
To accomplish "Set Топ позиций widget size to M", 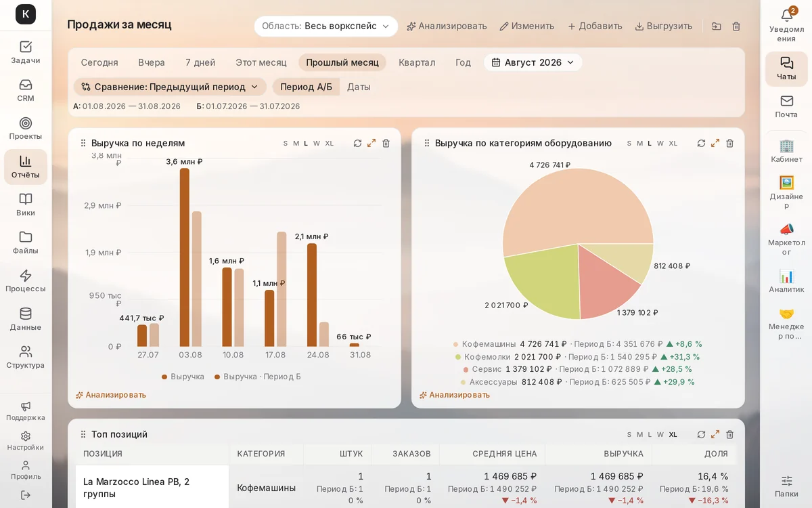I will pyautogui.click(x=639, y=434).
